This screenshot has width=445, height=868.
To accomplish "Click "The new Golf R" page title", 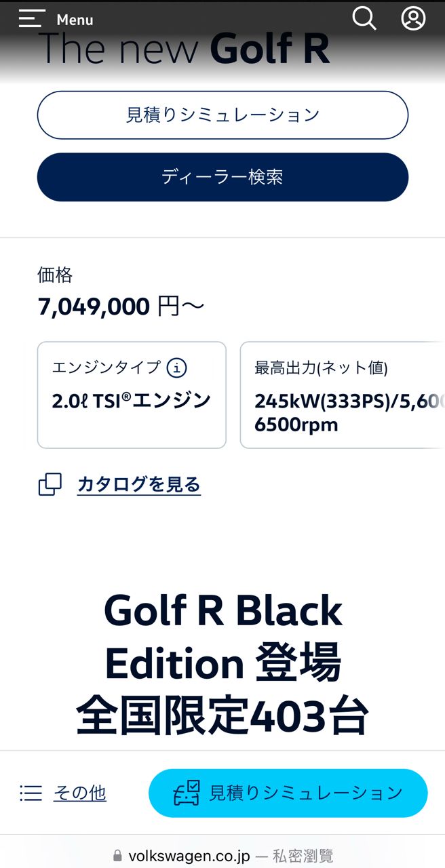I will tap(184, 49).
